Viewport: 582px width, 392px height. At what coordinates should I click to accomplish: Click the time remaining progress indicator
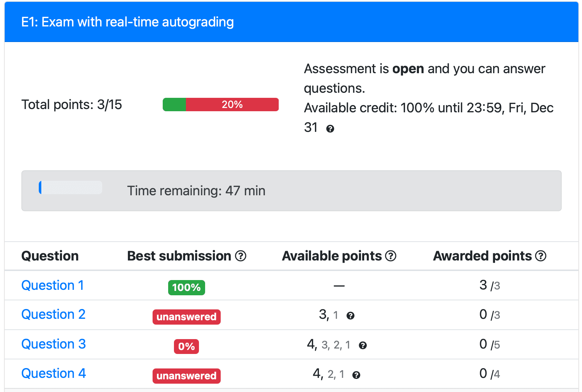[x=71, y=188]
